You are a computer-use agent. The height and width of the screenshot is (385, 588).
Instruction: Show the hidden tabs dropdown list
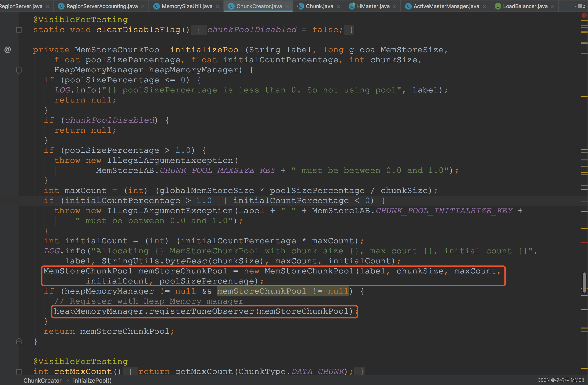[580, 6]
